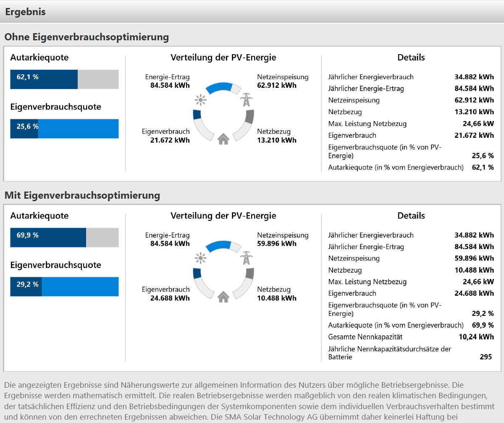
Task: Click the Autarkiequote bar showing 69,9 %
Action: pyautogui.click(x=64, y=237)
